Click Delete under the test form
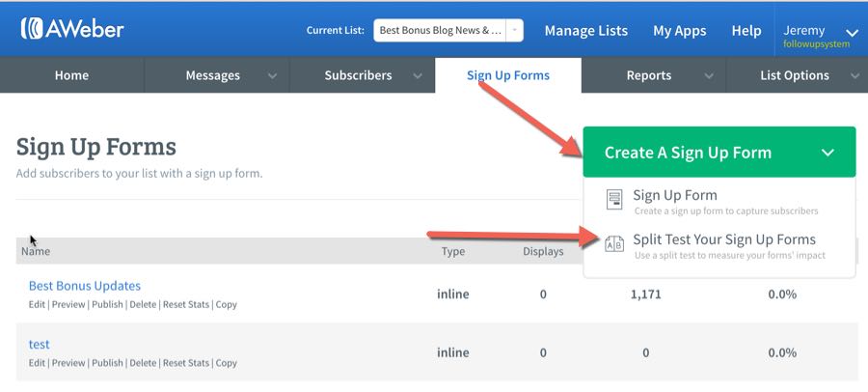The image size is (868, 392). pos(143,363)
